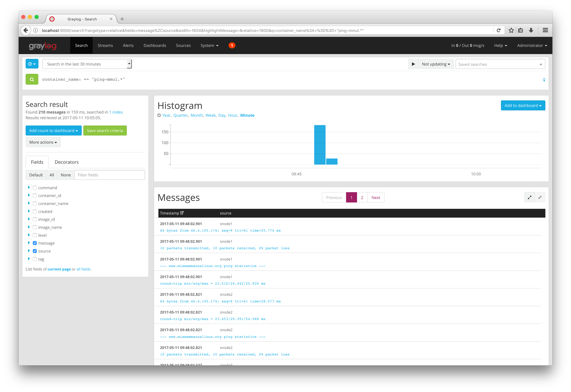This screenshot has height=392, width=571.
Task: Open the Saved searches dropdown
Action: [x=500, y=64]
